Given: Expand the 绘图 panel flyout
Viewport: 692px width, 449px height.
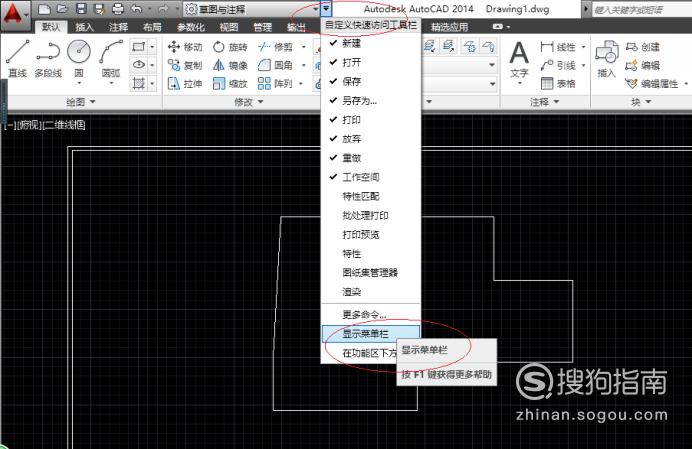Looking at the screenshot, I should pyautogui.click(x=81, y=102).
